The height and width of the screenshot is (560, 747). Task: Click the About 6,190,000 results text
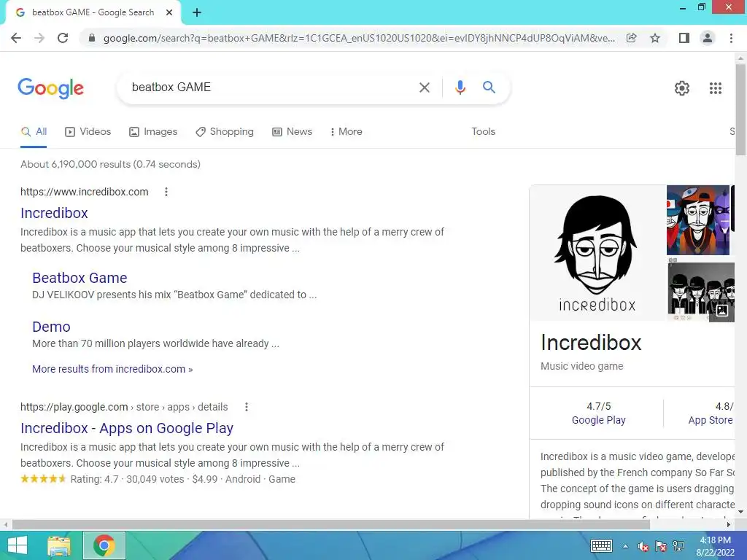pos(111,164)
